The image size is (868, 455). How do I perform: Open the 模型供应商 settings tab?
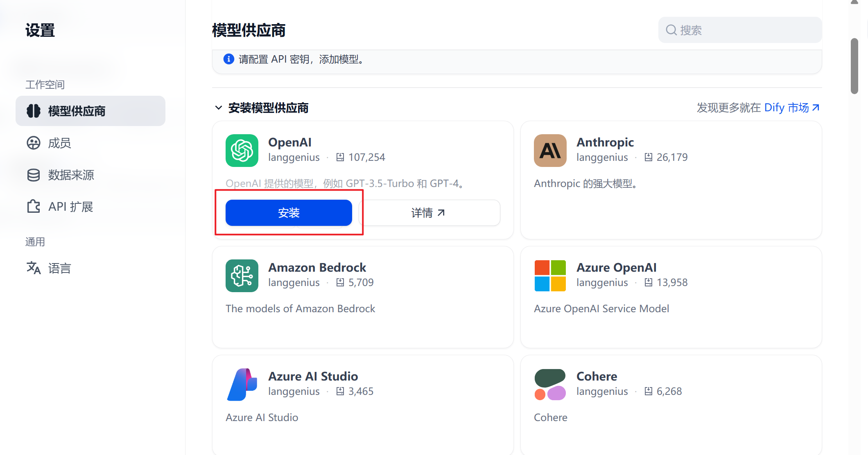tap(90, 111)
